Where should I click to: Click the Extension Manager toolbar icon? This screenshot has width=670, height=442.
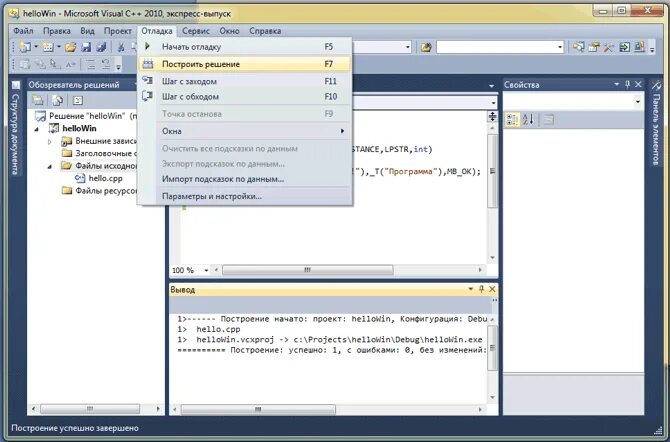639,47
